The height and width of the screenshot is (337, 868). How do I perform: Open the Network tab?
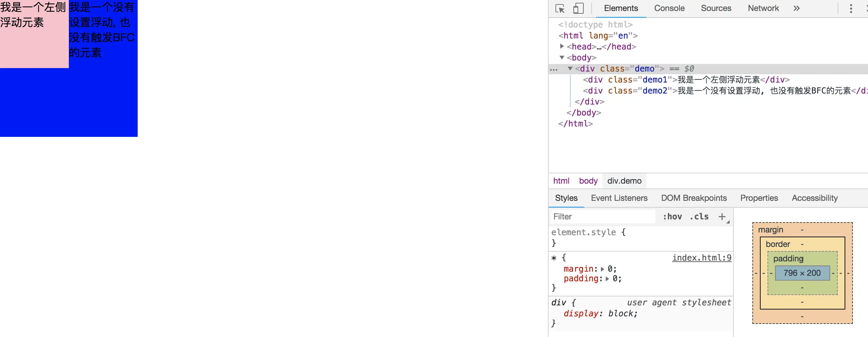point(763,8)
